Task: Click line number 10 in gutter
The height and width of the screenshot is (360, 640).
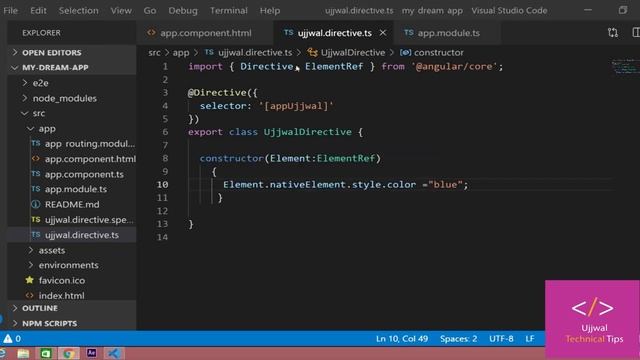Action: pyautogui.click(x=162, y=184)
